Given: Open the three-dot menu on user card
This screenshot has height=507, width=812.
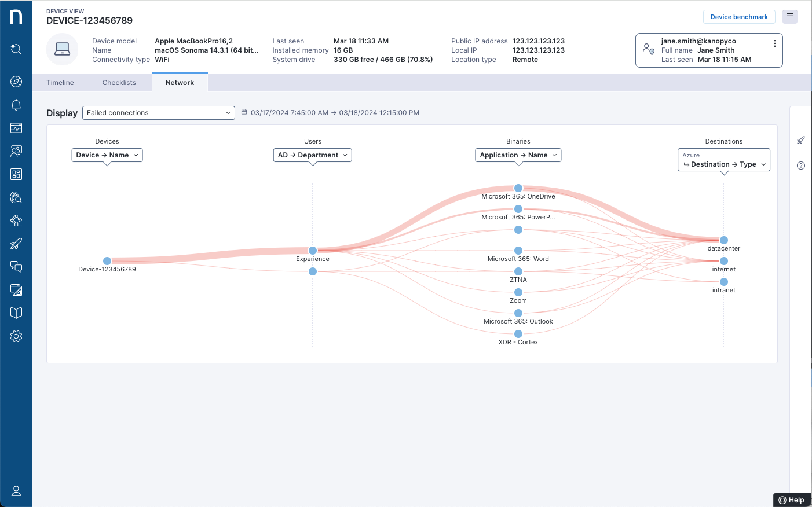Looking at the screenshot, I should [x=774, y=44].
